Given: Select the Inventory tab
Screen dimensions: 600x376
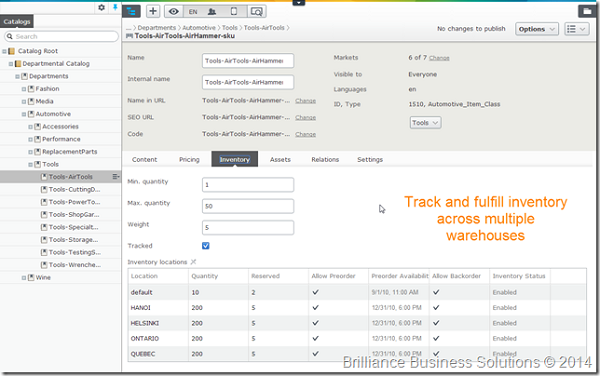Looking at the screenshot, I should (x=235, y=160).
